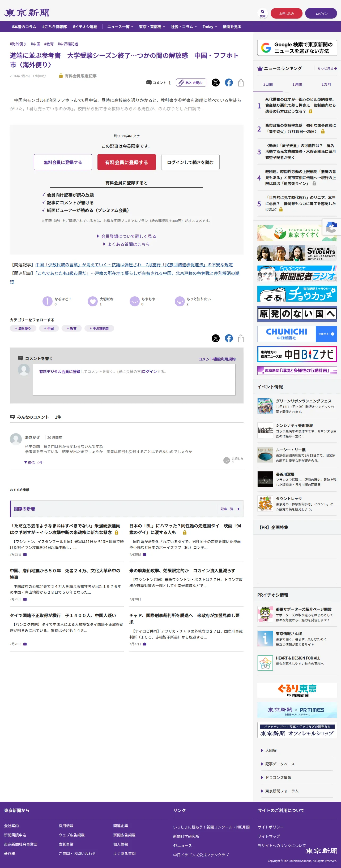Open the ルーシー・リー展 event thumbnail
This screenshot has width=341, height=868.
(x=265, y=455)
